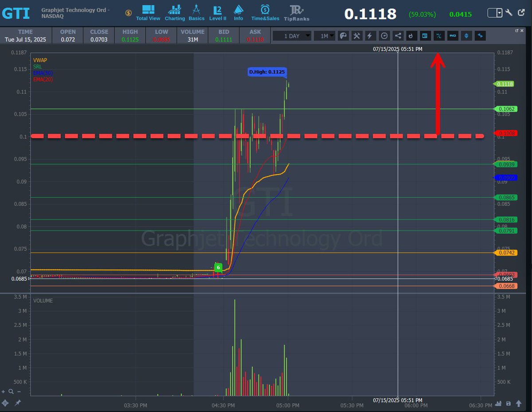Detach the chart panel via small pop-out icon
Screen dimensions: 532x412
tap(516, 31)
